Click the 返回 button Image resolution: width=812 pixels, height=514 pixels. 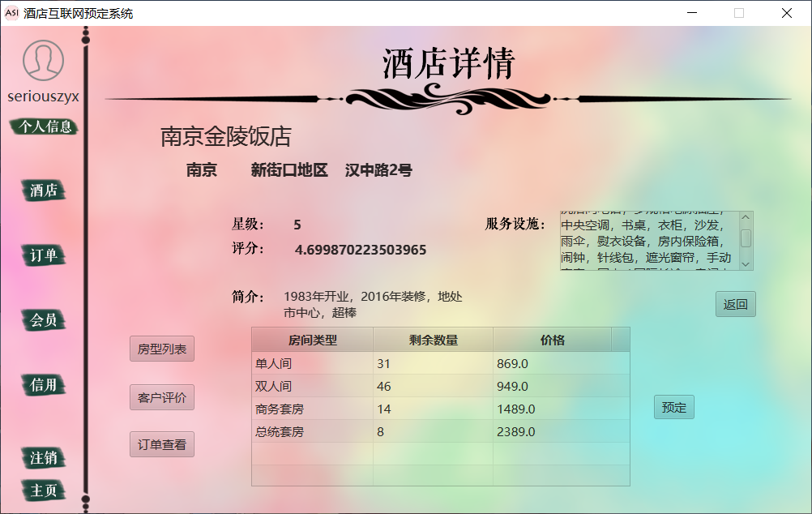tap(735, 304)
